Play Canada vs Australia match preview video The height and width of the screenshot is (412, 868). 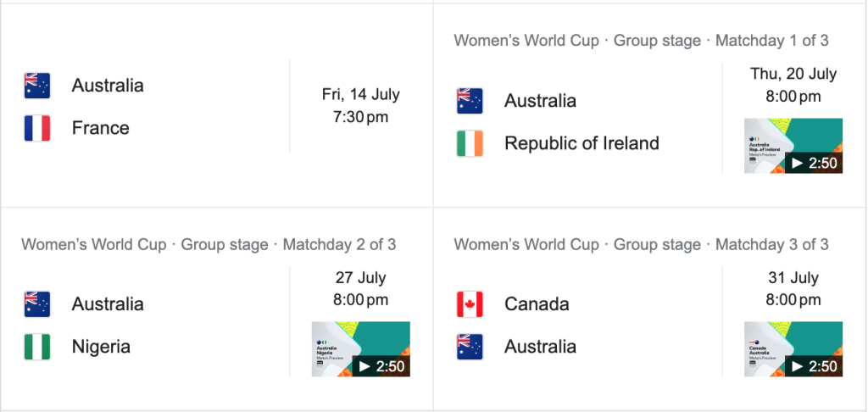click(x=793, y=349)
